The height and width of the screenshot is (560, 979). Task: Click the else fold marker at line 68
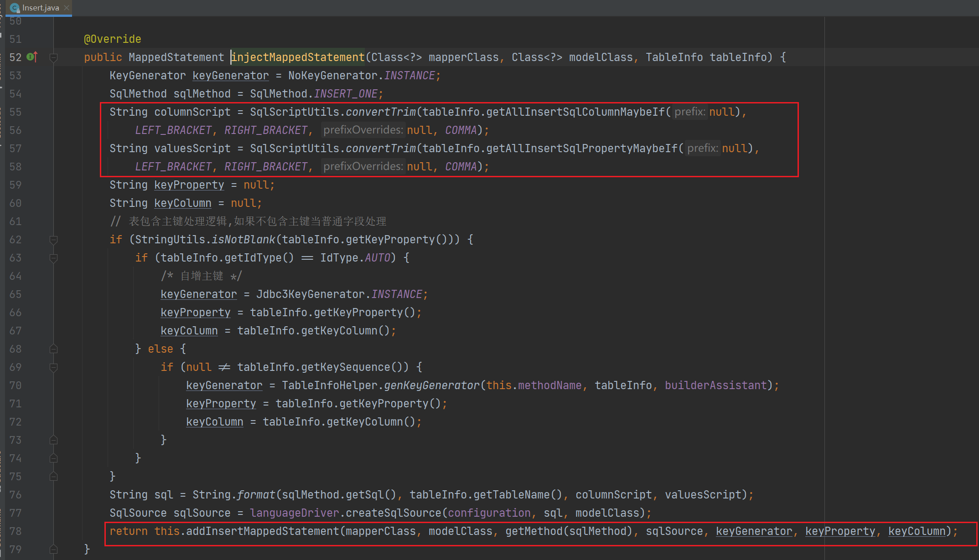point(53,349)
